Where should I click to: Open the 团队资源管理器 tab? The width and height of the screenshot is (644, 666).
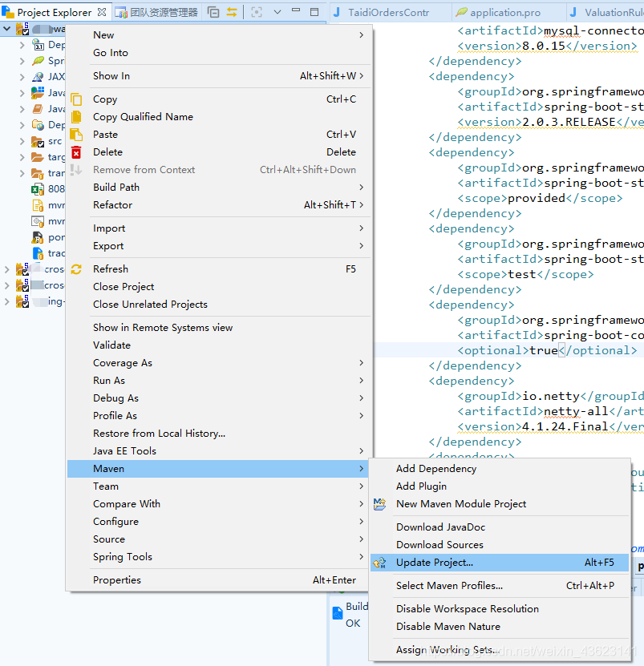click(157, 12)
